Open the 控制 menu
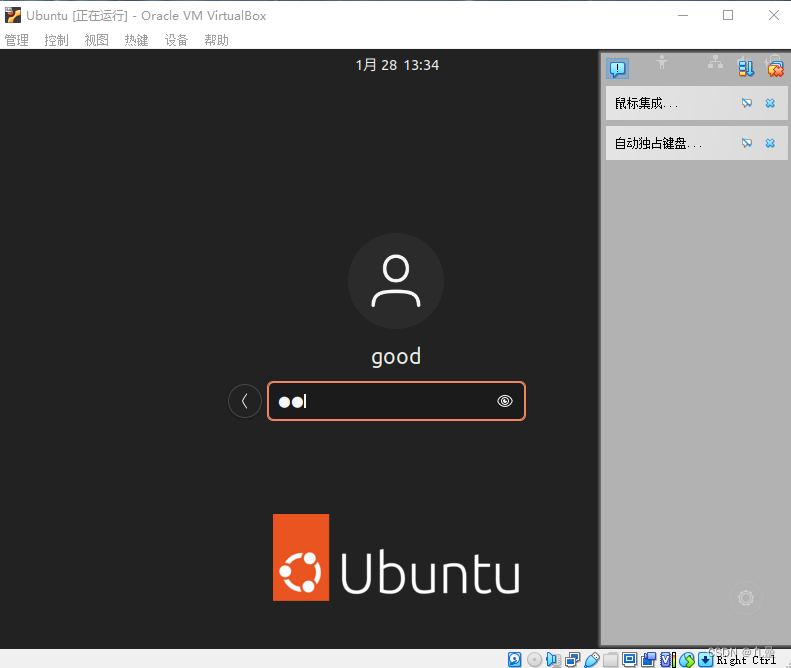Screen dimensions: 791x668 coord(56,40)
